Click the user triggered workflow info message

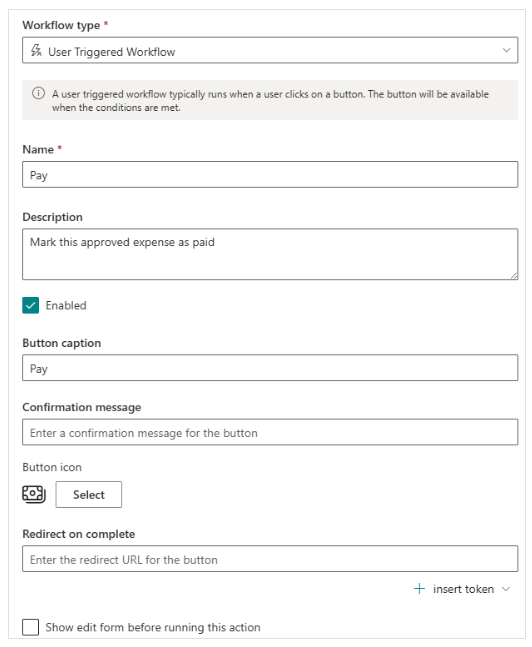coord(270,100)
